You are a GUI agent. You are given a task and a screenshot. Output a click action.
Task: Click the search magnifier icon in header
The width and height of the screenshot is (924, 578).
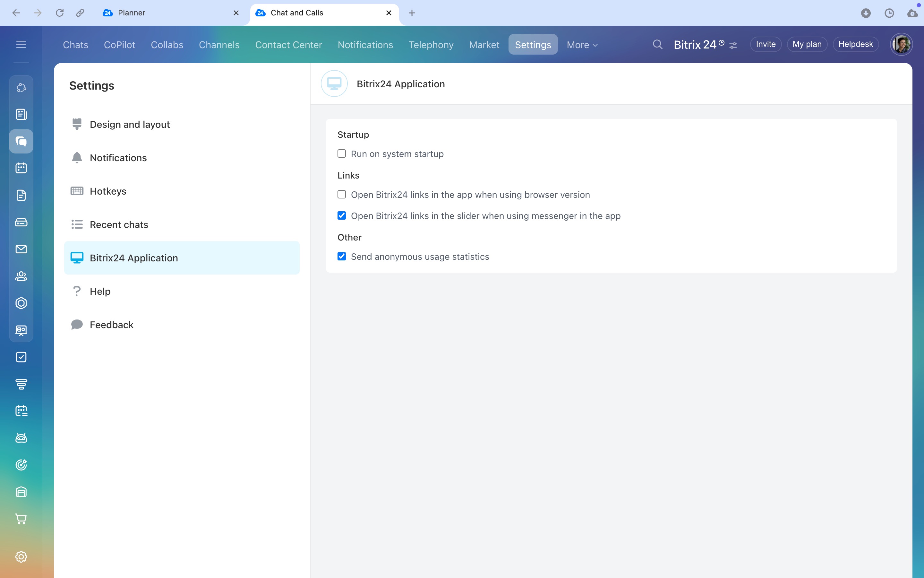pyautogui.click(x=657, y=45)
